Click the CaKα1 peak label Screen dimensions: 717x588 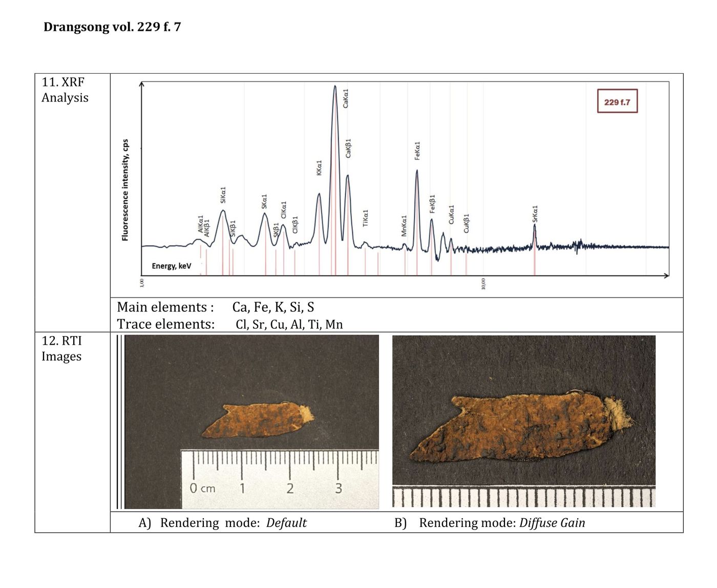[346, 98]
